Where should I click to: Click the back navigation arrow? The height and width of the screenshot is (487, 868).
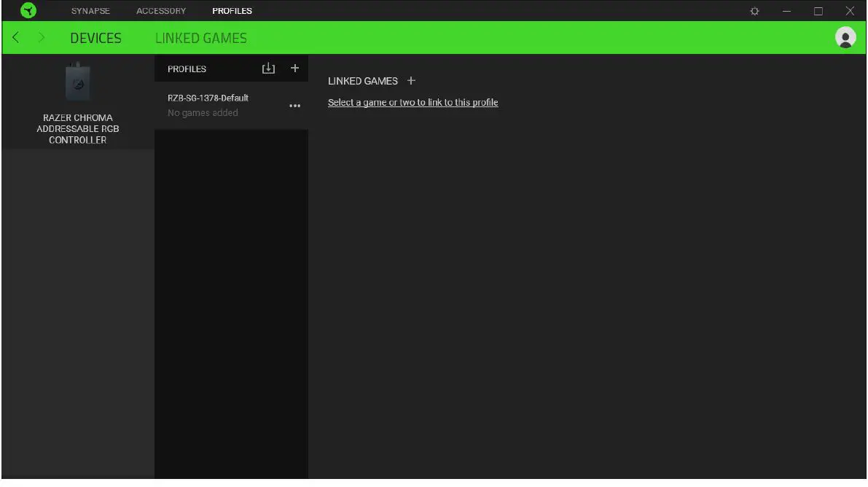(x=15, y=37)
